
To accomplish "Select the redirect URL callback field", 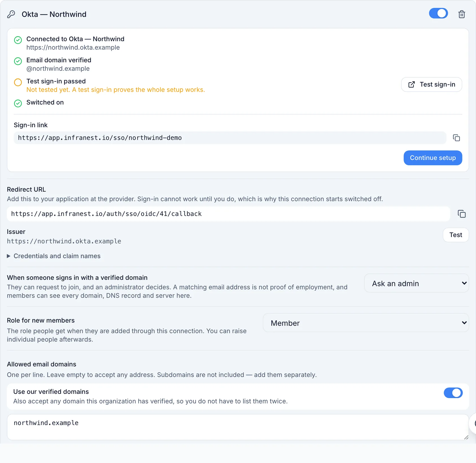I will tap(228, 214).
